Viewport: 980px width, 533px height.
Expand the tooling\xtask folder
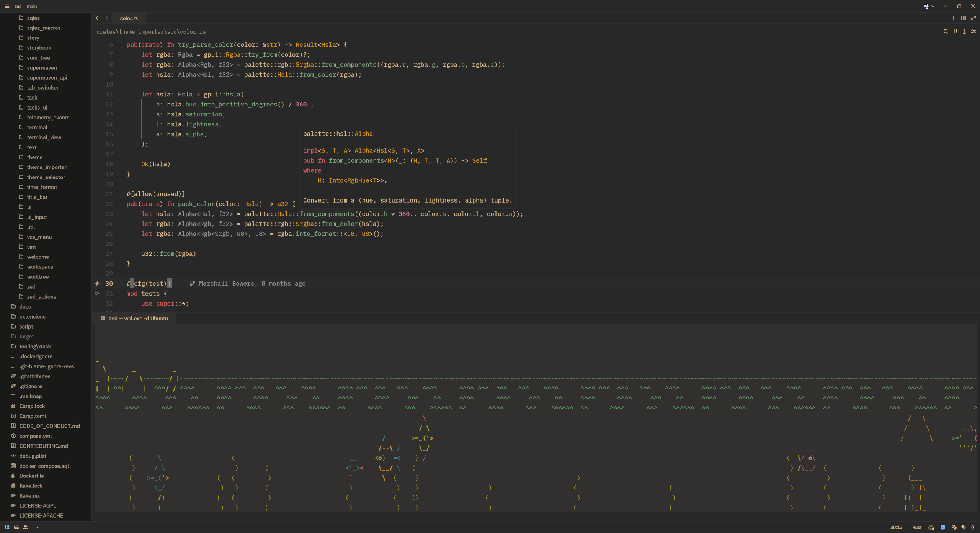[x=46, y=346]
